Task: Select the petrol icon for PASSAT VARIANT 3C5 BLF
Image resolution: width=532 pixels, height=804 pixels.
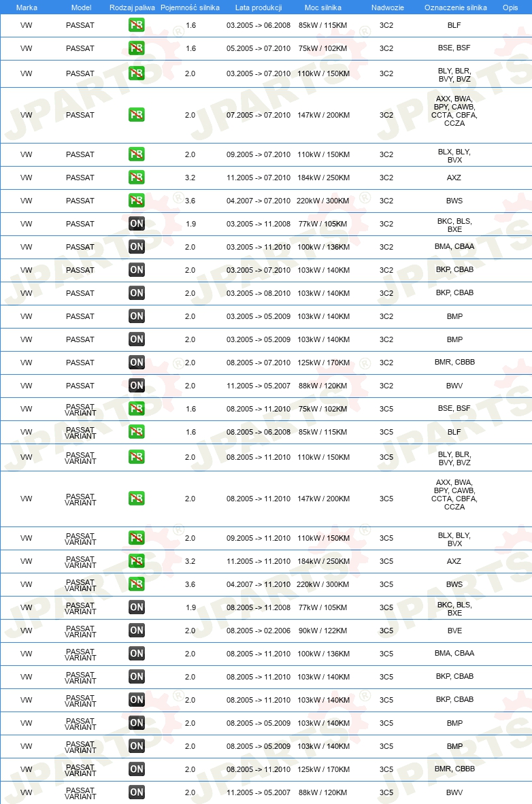Action: click(x=137, y=432)
